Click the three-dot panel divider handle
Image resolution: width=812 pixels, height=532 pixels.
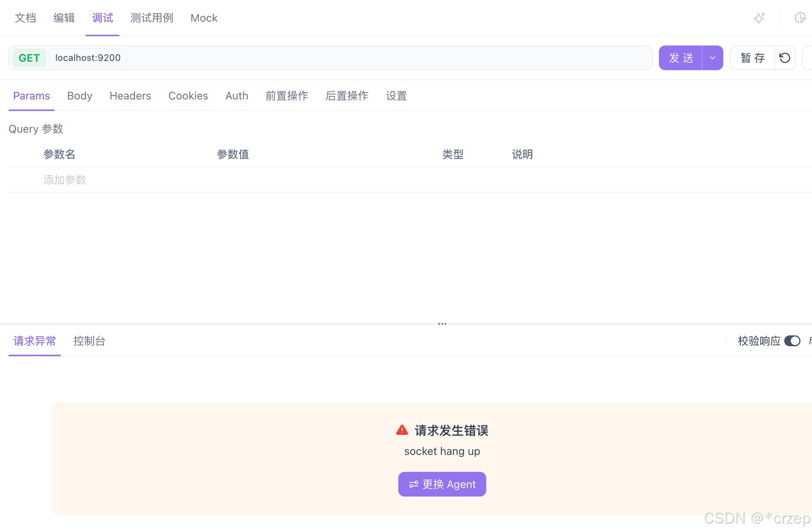442,324
